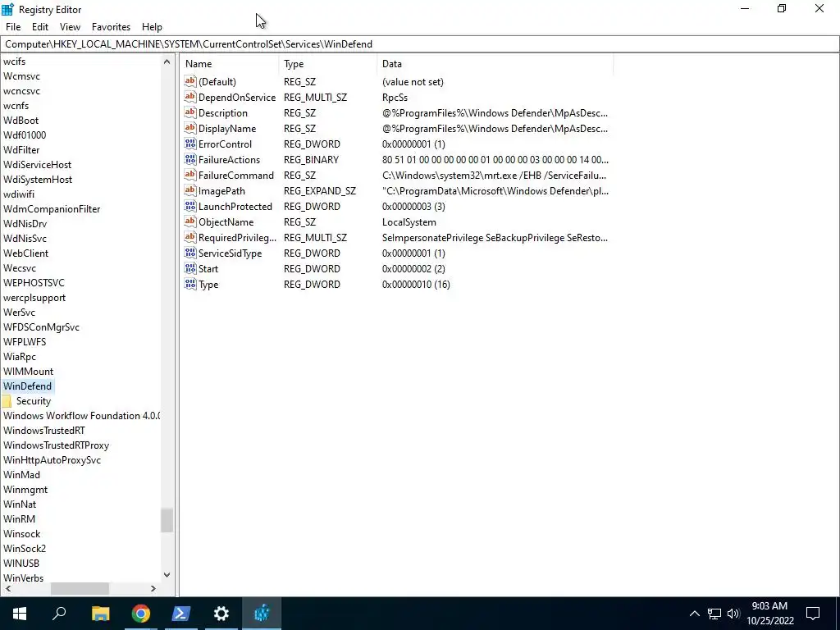Select the Start value name
The width and height of the screenshot is (840, 630).
tap(208, 269)
